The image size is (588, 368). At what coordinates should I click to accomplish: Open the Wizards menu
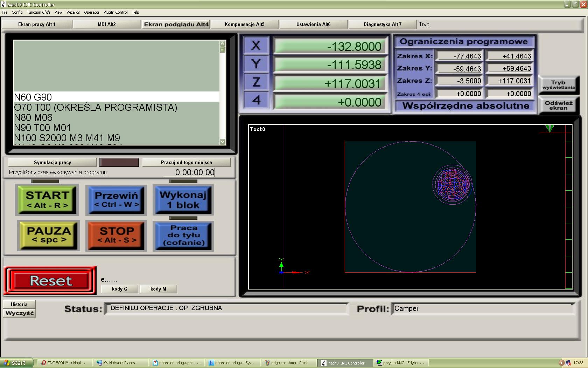tap(73, 12)
